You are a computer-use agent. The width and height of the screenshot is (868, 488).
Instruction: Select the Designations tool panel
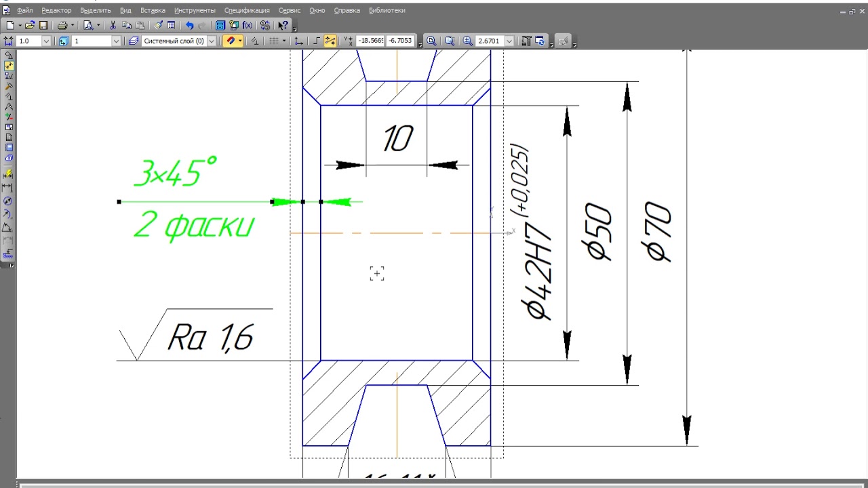9,76
